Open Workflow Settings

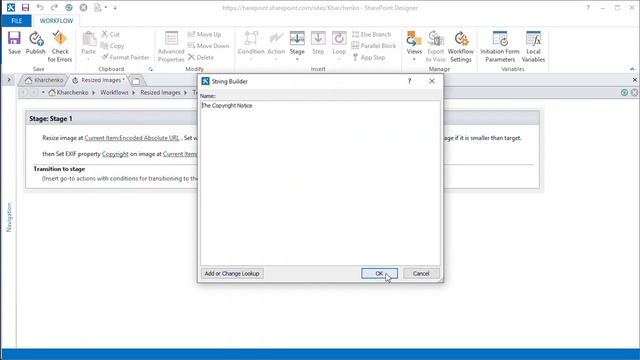click(x=461, y=47)
